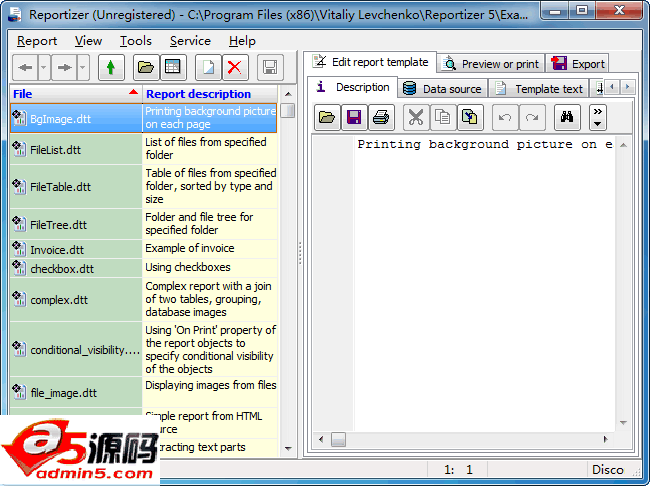Viewport: 650px width, 486px height.
Task: Click the 'Using checkboxes' description cell
Action: pyautogui.click(x=210, y=267)
